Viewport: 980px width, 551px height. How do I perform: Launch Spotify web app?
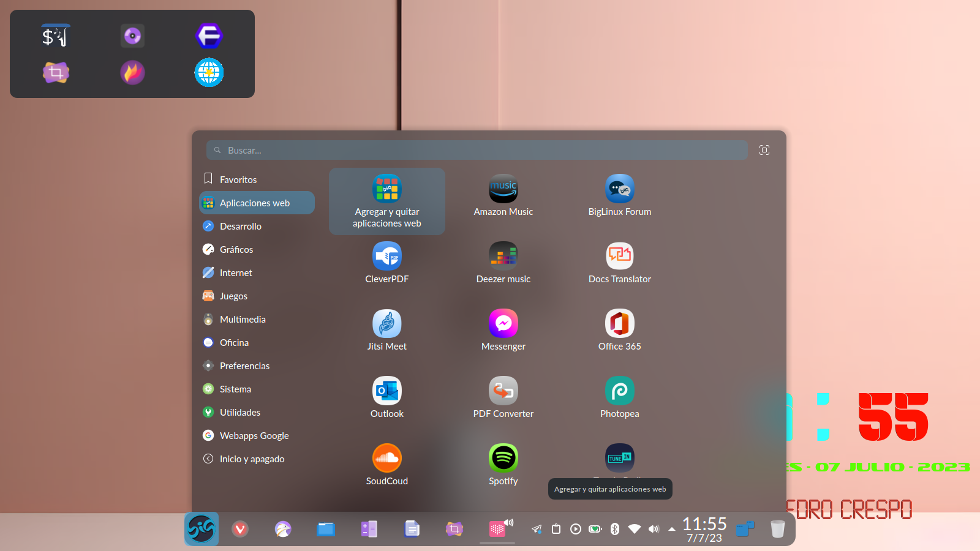(503, 465)
